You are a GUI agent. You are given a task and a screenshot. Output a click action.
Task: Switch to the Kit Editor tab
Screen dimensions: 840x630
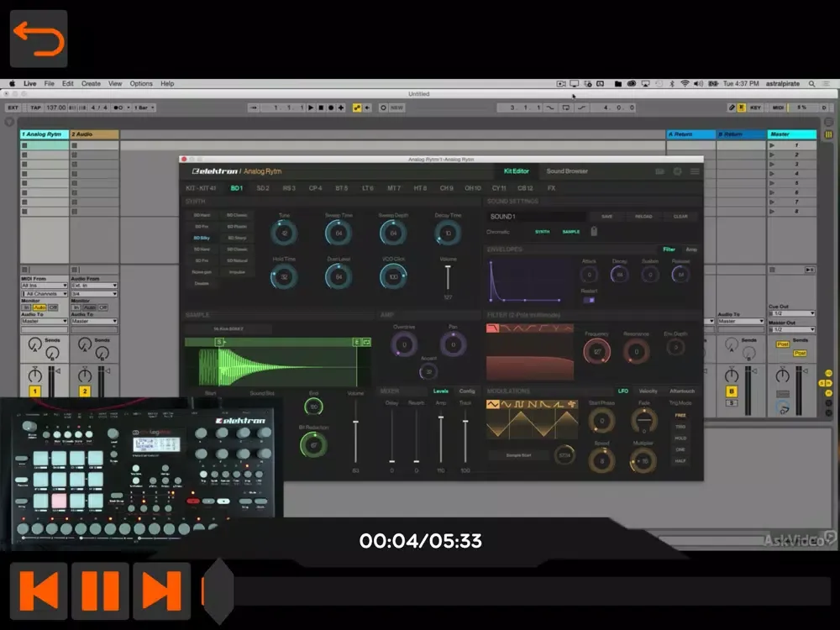pyautogui.click(x=517, y=171)
